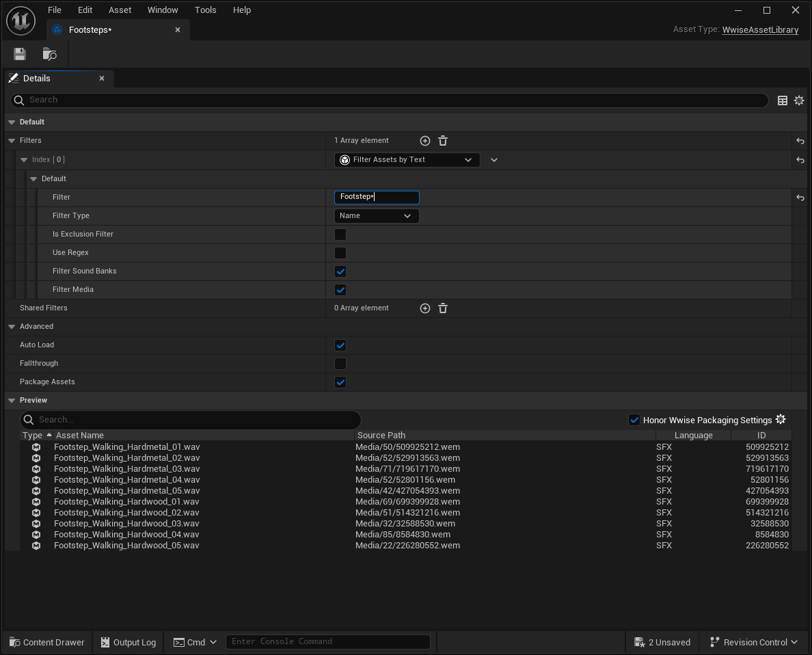Click the WwiseAssetLibrary asset type link
The width and height of the screenshot is (812, 655).
pyautogui.click(x=760, y=30)
